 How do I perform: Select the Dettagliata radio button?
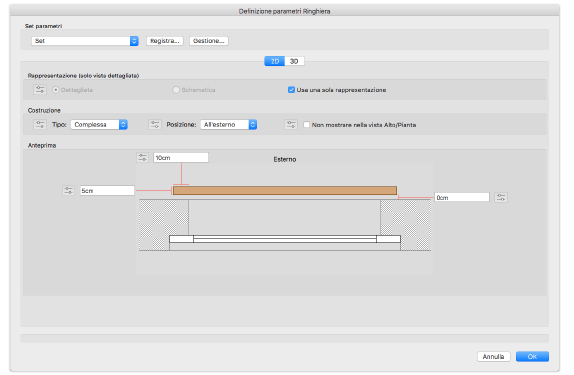pos(56,90)
